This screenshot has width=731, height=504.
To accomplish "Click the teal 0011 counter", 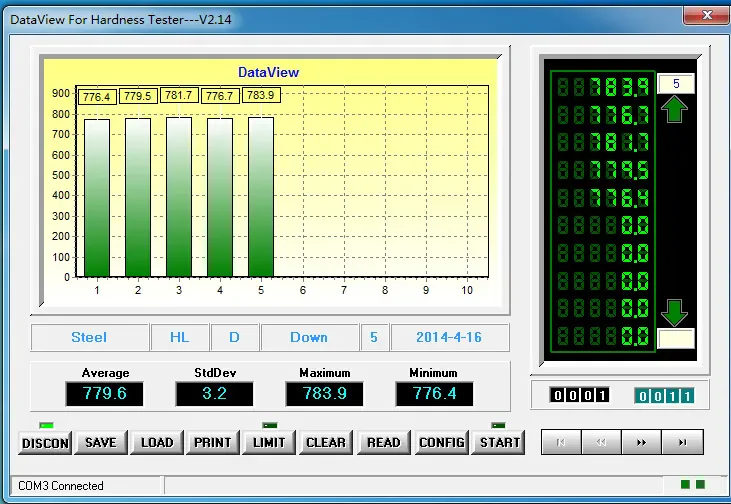I will (664, 396).
